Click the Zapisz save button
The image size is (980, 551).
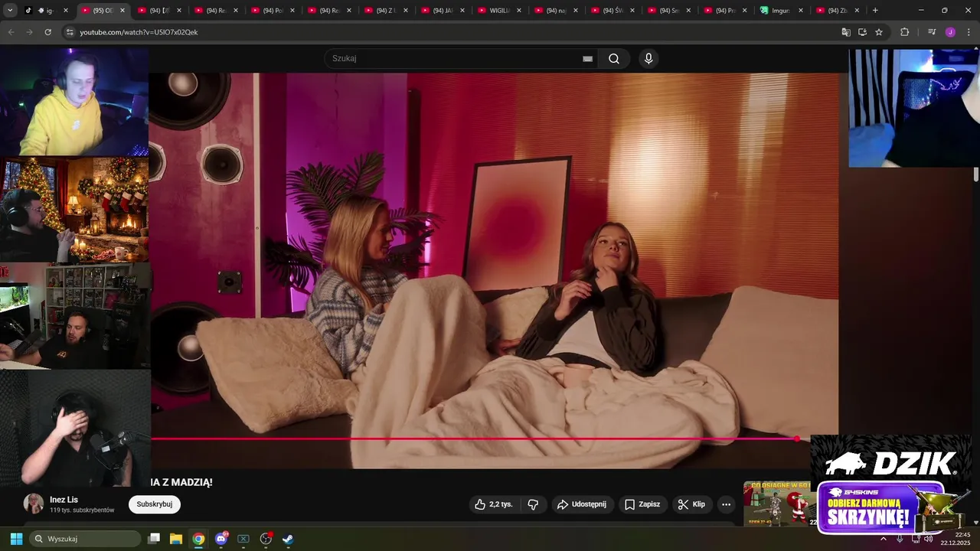(x=642, y=504)
